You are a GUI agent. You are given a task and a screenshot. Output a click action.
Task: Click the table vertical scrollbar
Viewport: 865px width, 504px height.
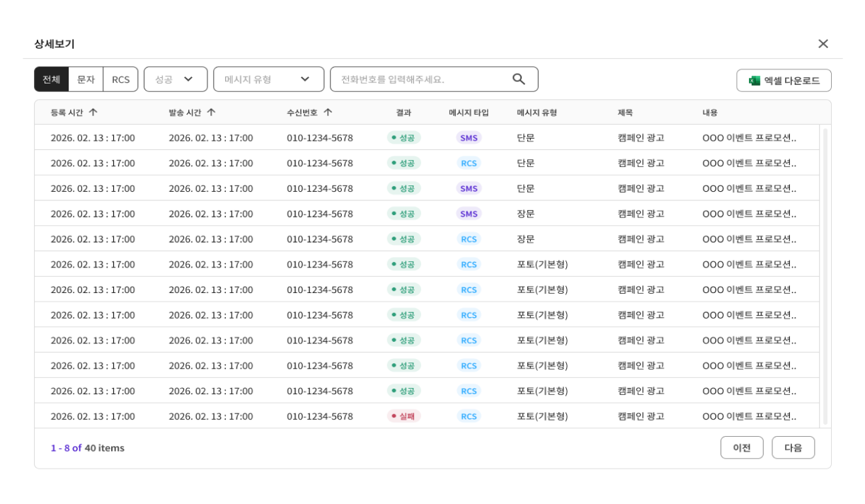(825, 276)
